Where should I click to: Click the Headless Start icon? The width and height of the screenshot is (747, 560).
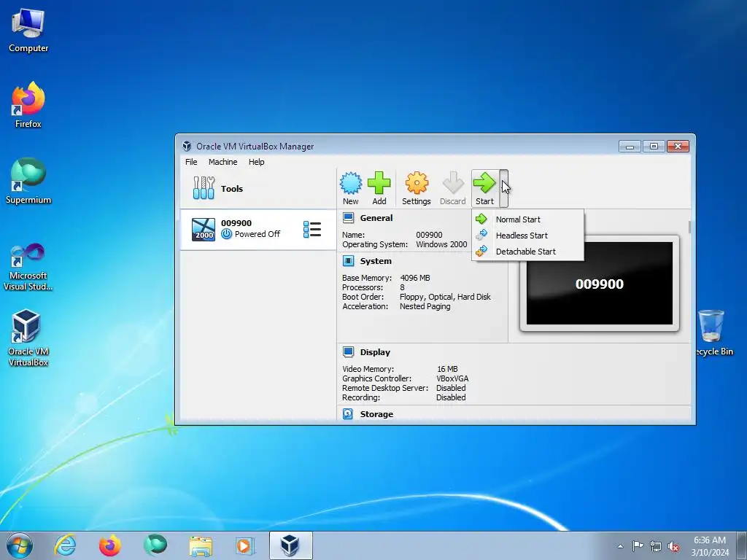click(x=481, y=235)
